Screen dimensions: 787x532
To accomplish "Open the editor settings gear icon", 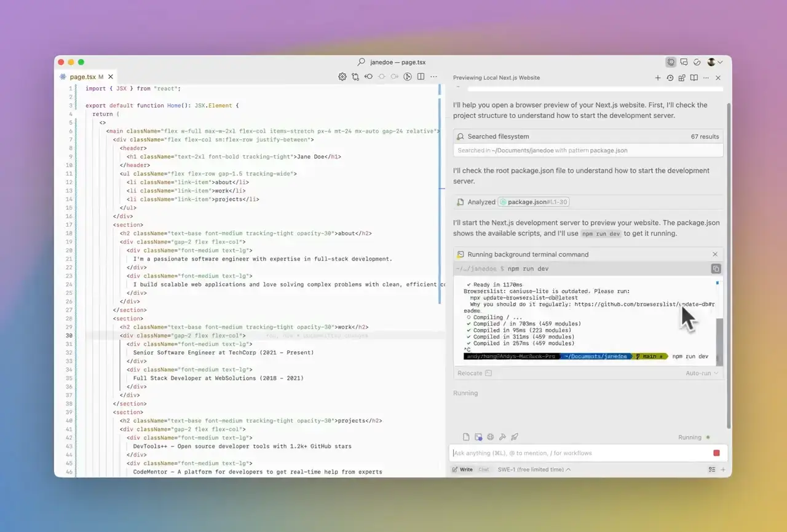I will pos(342,76).
